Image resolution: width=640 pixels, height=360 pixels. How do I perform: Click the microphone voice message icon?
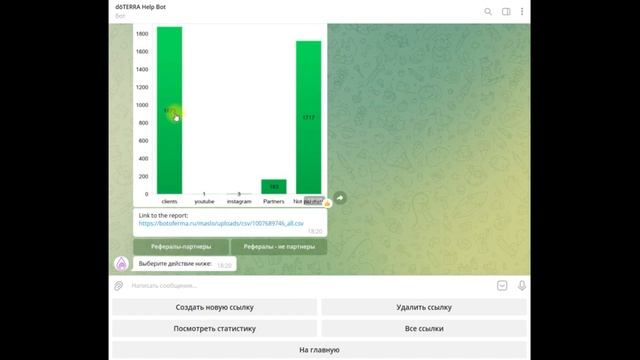coord(522,285)
